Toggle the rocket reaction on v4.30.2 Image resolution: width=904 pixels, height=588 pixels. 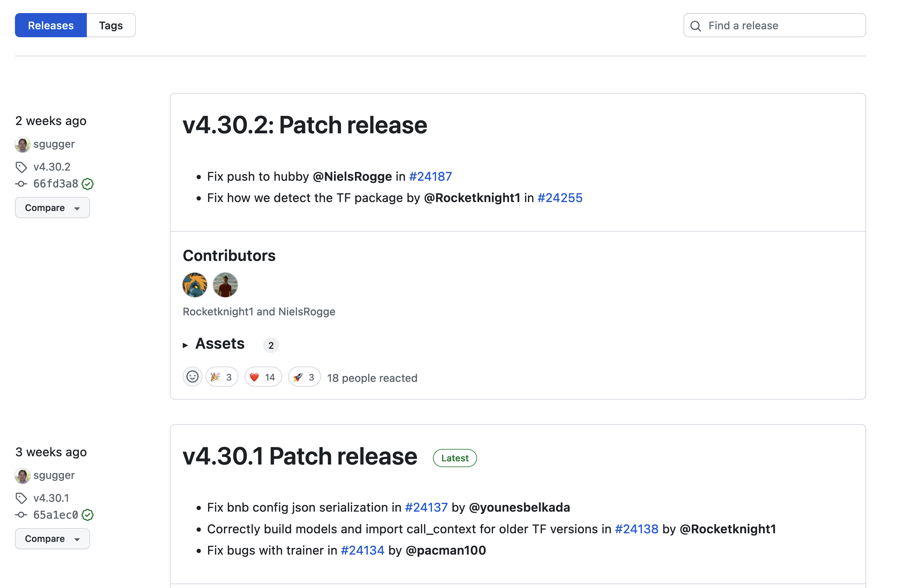[303, 376]
